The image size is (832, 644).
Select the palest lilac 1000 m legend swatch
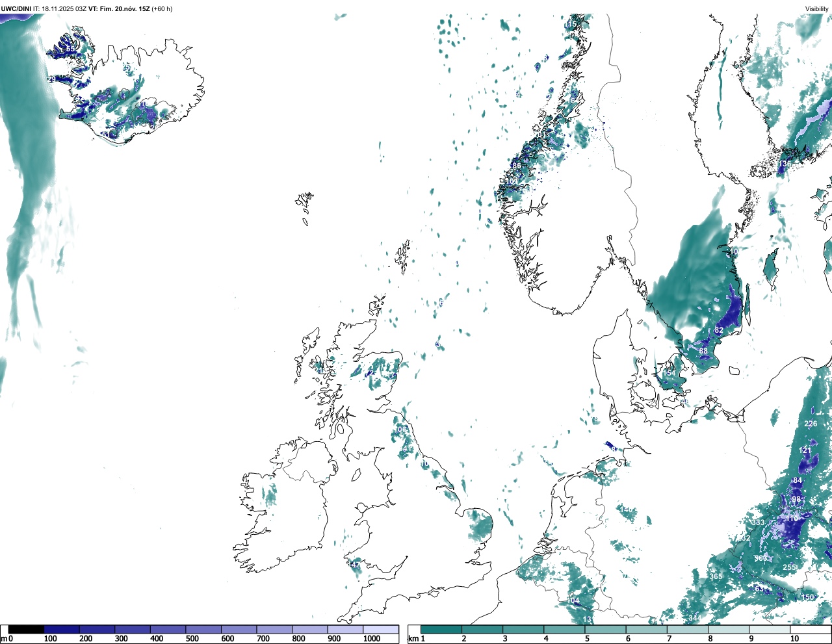(381, 630)
